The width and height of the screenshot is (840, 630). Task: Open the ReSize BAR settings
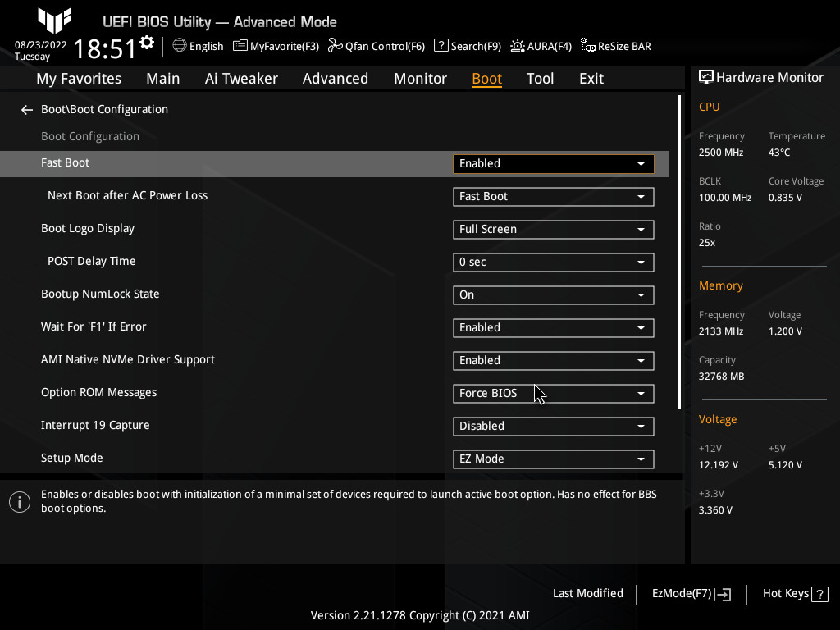pos(615,46)
